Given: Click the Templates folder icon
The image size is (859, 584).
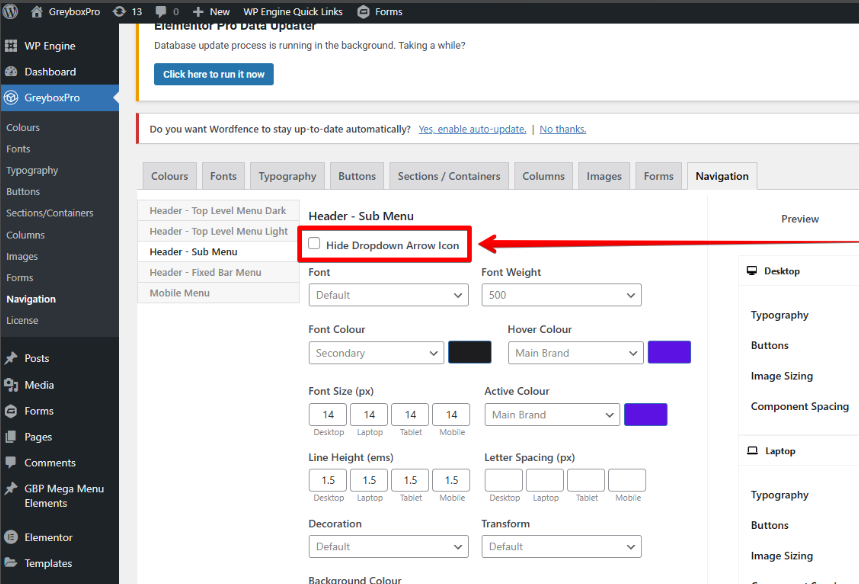Looking at the screenshot, I should click(x=11, y=563).
